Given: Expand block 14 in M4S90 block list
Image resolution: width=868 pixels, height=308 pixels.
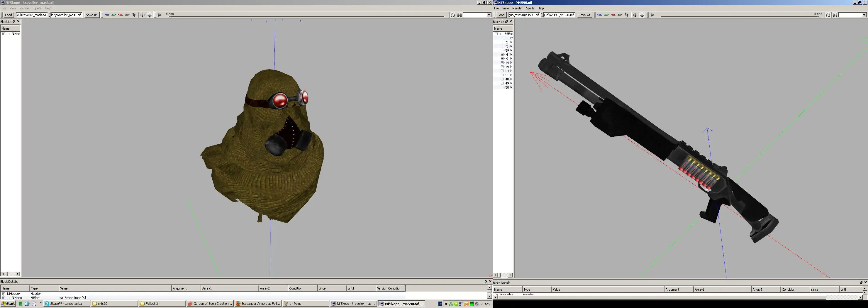Looking at the screenshot, I should click(502, 63).
